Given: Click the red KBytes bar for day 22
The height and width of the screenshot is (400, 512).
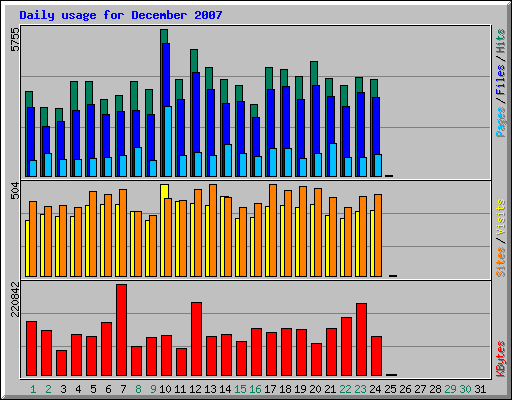Looking at the screenshot, I should pyautogui.click(x=346, y=346).
